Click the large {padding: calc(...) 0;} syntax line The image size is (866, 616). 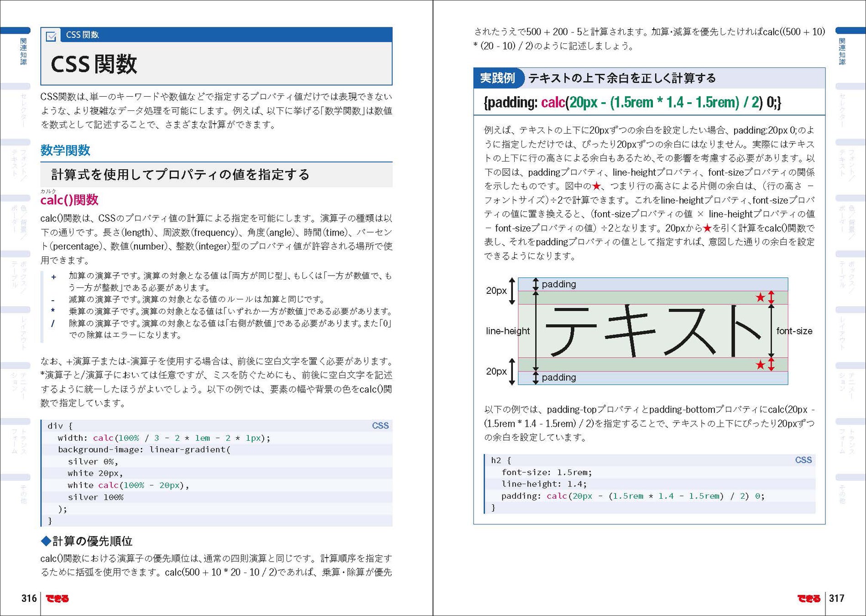coord(632,102)
